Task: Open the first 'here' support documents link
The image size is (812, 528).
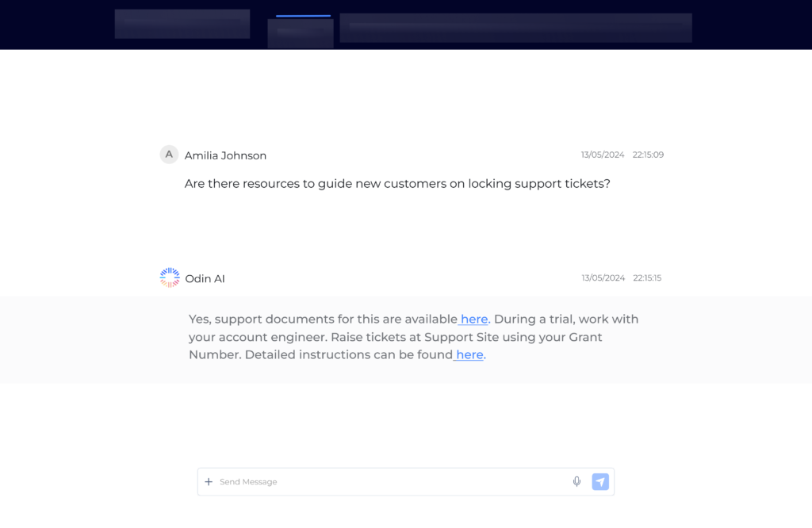Action: [473, 319]
